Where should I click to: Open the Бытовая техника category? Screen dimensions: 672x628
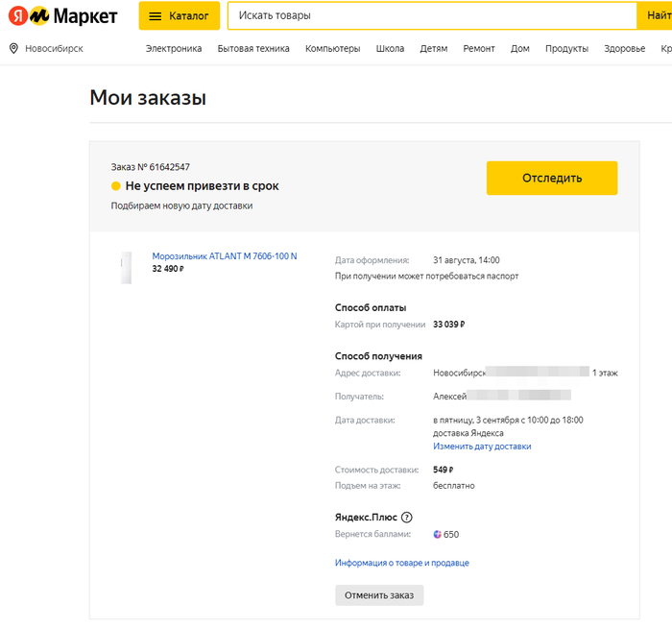pyautogui.click(x=253, y=48)
